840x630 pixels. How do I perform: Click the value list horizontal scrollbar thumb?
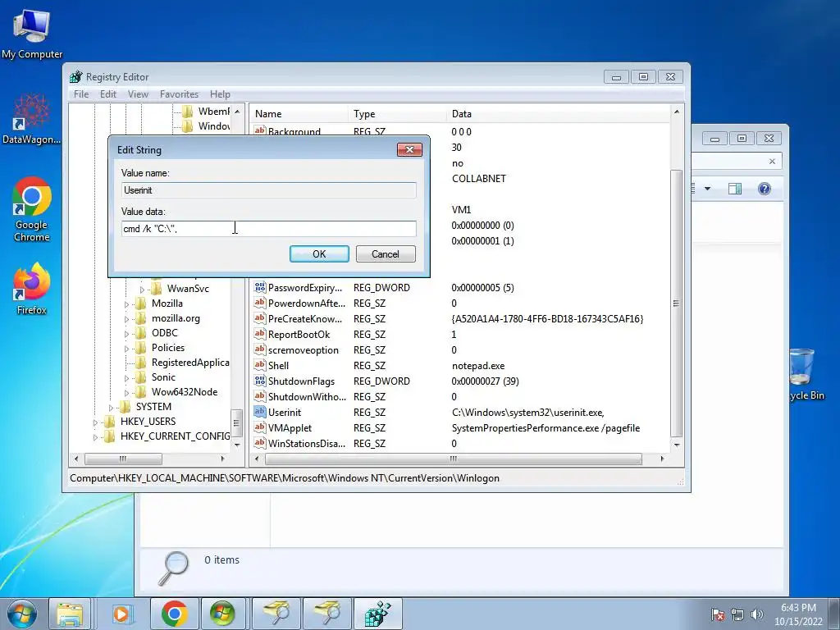pyautogui.click(x=453, y=459)
